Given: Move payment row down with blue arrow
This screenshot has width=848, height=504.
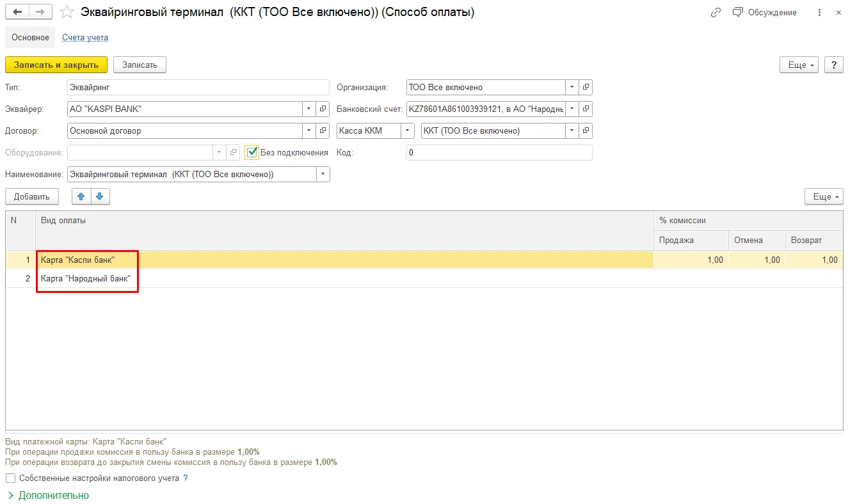Looking at the screenshot, I should (100, 196).
